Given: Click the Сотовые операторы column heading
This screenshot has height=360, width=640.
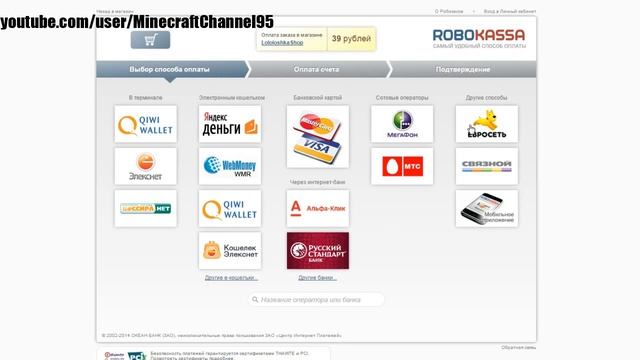Looking at the screenshot, I should tap(402, 98).
